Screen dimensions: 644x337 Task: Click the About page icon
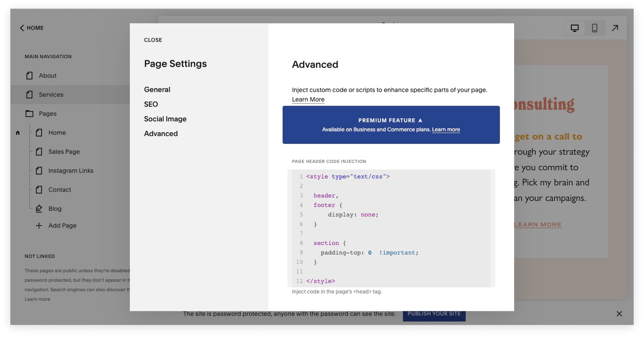[29, 76]
